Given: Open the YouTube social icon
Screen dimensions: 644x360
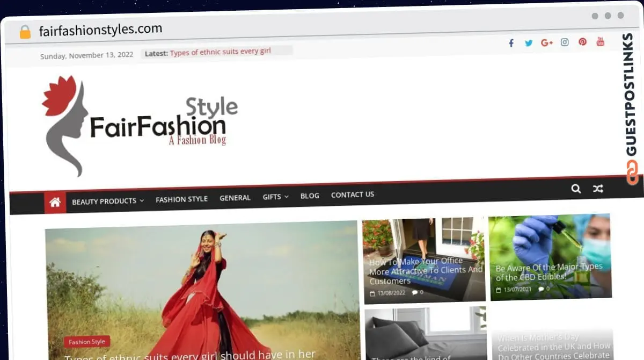Looking at the screenshot, I should point(601,41).
